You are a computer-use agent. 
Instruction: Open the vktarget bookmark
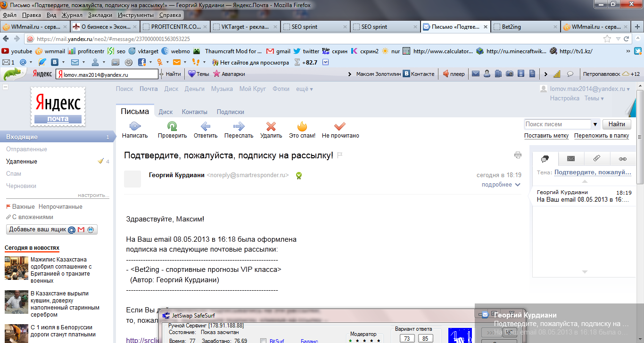pyautogui.click(x=143, y=51)
